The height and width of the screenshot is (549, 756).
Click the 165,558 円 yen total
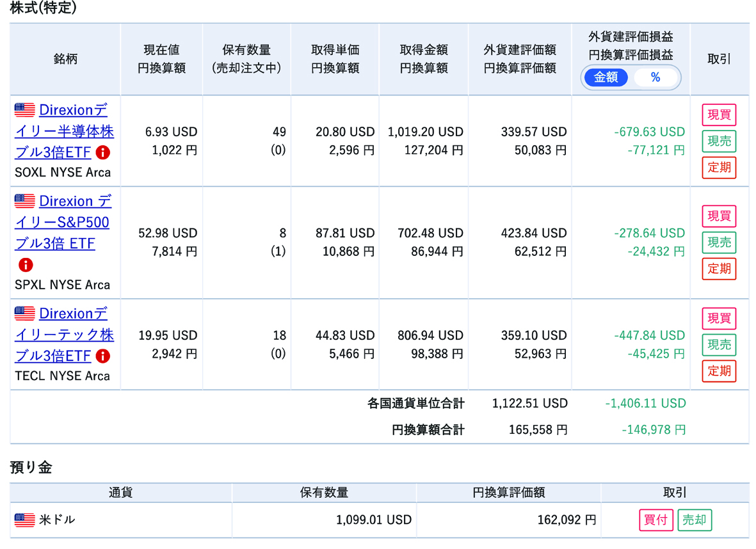tap(538, 429)
